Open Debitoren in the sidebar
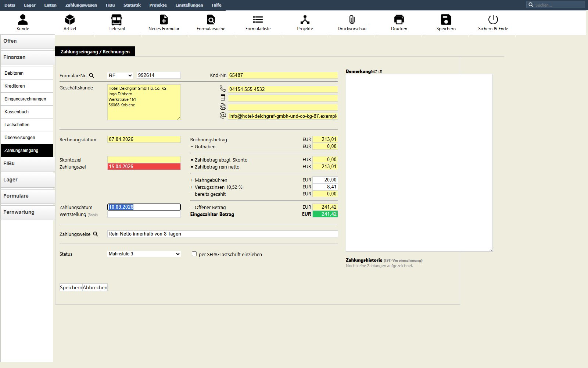Screen dimensions: 588x368 (27, 73)
